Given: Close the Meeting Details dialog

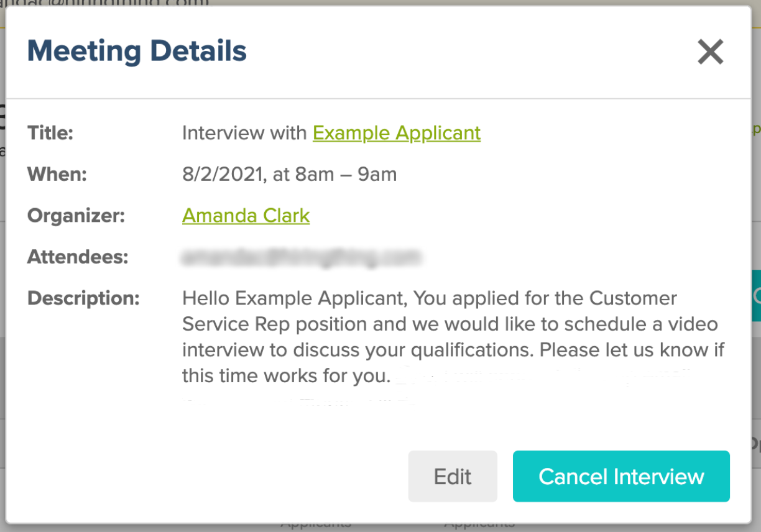Looking at the screenshot, I should tap(711, 52).
